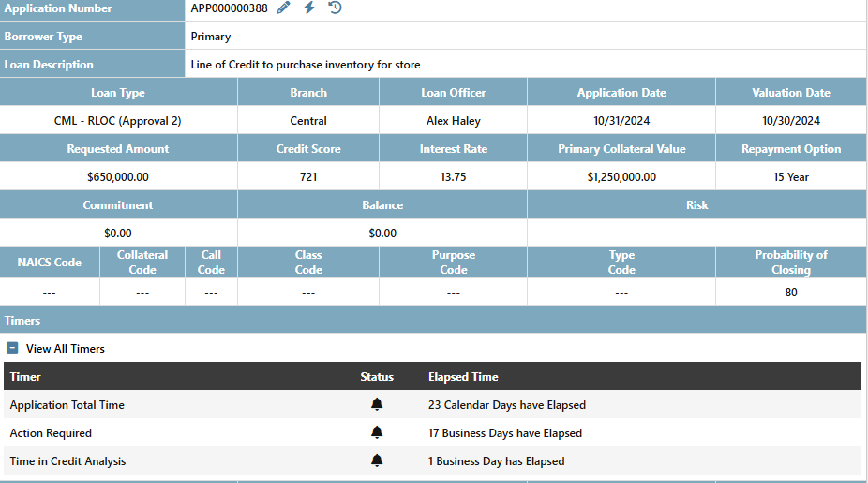The width and height of the screenshot is (868, 483).
Task: Click the loan type value CML - RLOC
Action: click(118, 121)
